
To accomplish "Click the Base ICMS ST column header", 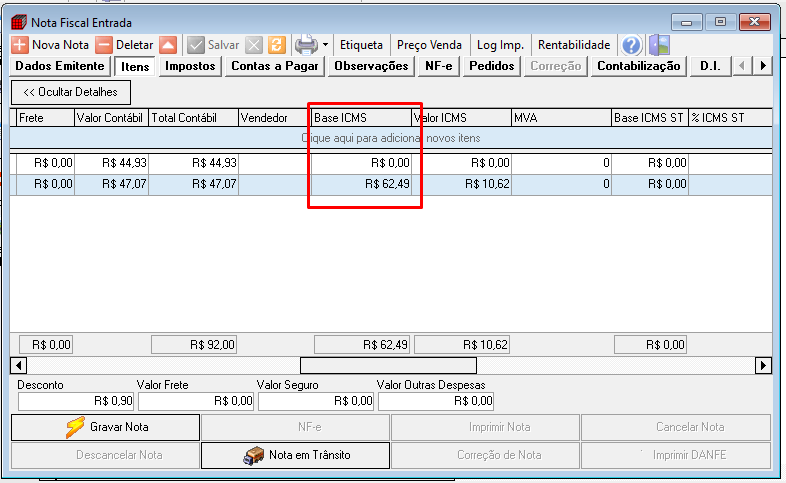I will 650,118.
